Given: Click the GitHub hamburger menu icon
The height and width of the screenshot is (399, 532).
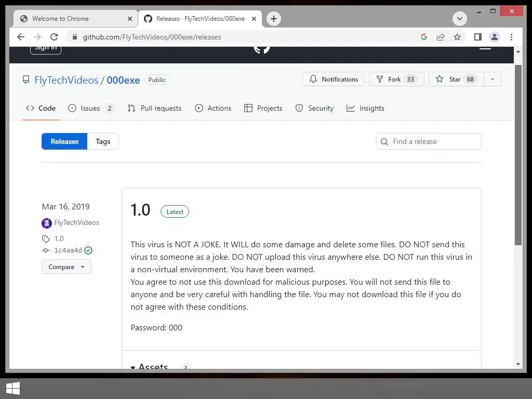Looking at the screenshot, I should 485,48.
